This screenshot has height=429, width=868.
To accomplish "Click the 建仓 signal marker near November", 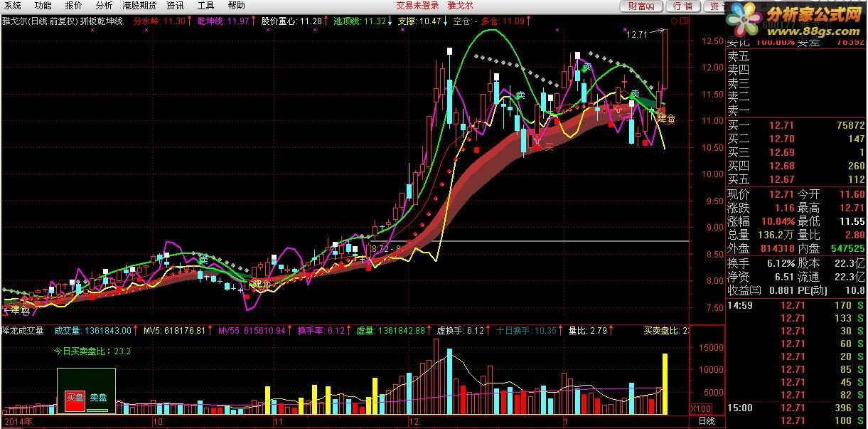I will (261, 284).
